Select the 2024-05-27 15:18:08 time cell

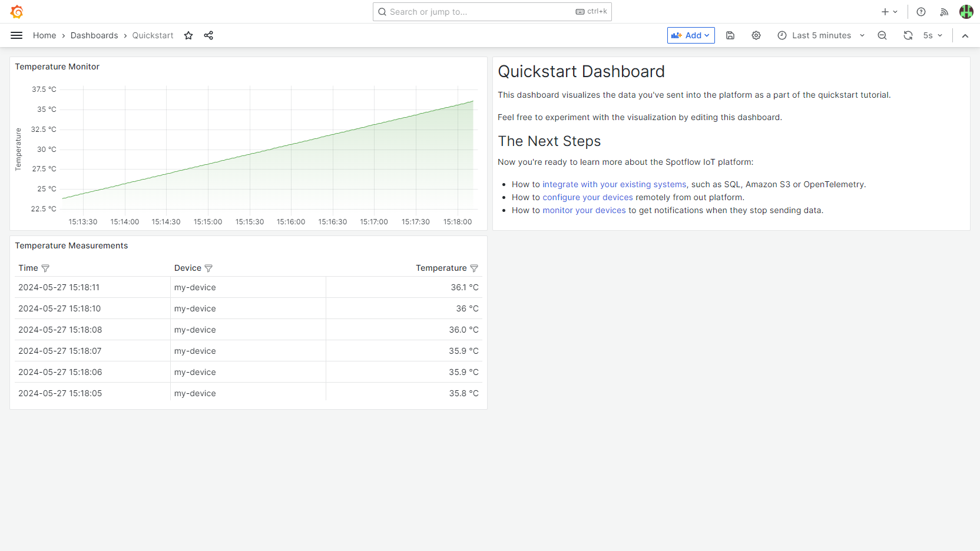point(92,330)
